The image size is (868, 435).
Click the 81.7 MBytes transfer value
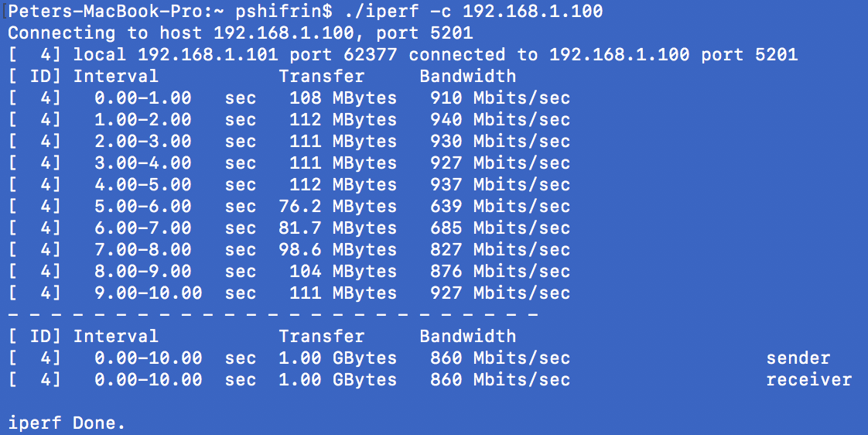click(337, 228)
